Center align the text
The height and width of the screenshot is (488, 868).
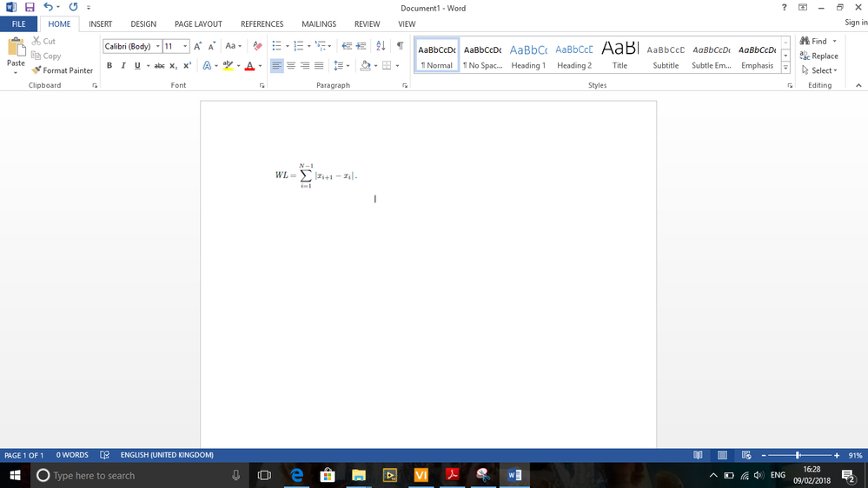point(290,66)
